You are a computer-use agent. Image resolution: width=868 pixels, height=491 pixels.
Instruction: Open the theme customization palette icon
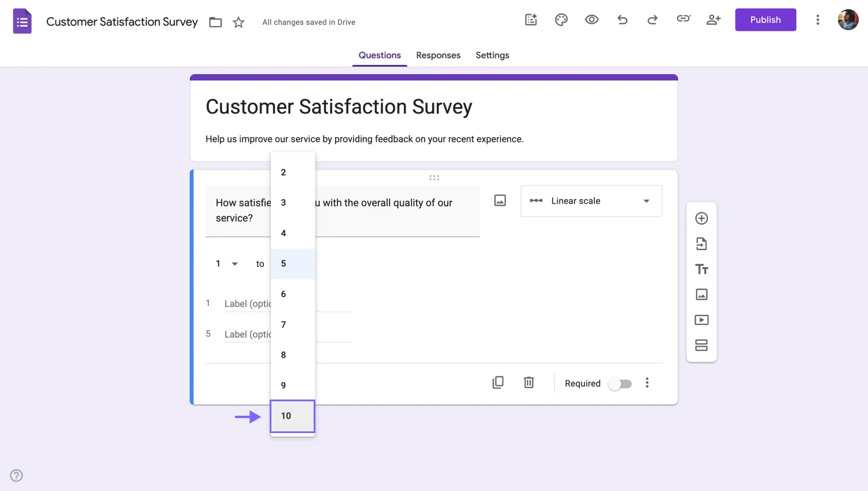click(561, 20)
